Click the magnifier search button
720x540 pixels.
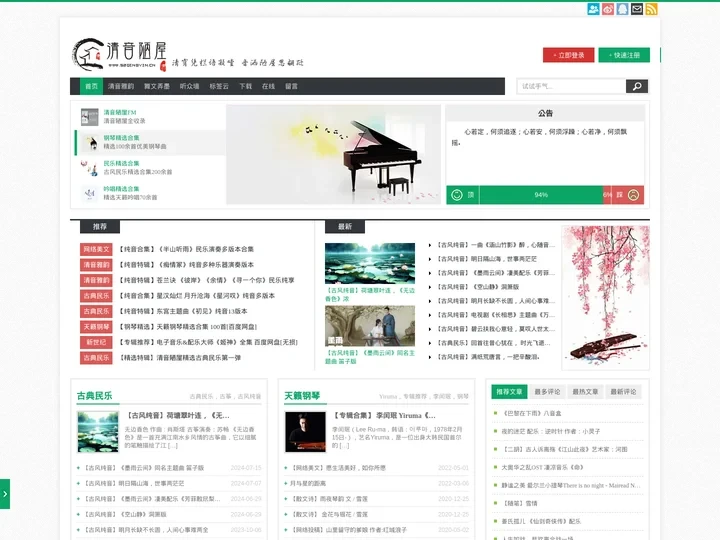click(x=637, y=86)
